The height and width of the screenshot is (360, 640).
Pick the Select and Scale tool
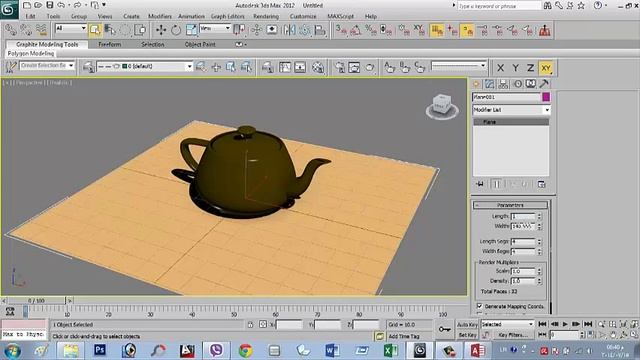tap(191, 30)
